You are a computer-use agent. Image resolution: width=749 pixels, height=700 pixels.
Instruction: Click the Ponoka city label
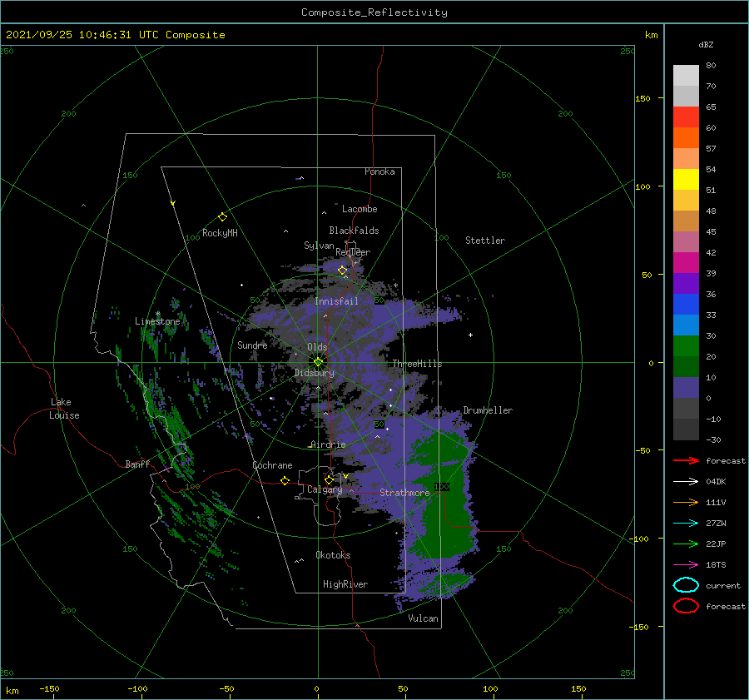[x=379, y=171]
